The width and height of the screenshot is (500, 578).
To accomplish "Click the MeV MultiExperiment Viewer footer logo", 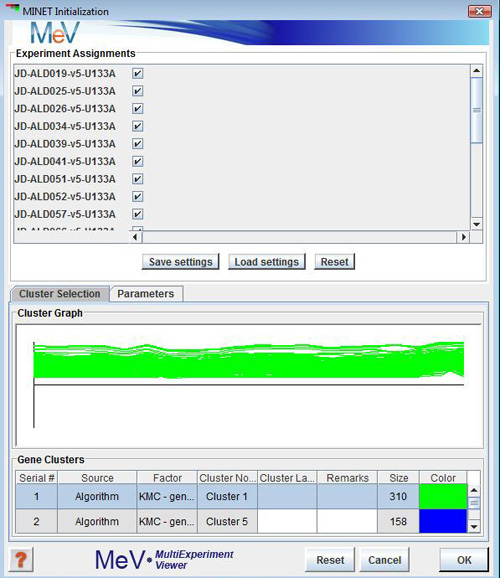I will click(x=164, y=560).
